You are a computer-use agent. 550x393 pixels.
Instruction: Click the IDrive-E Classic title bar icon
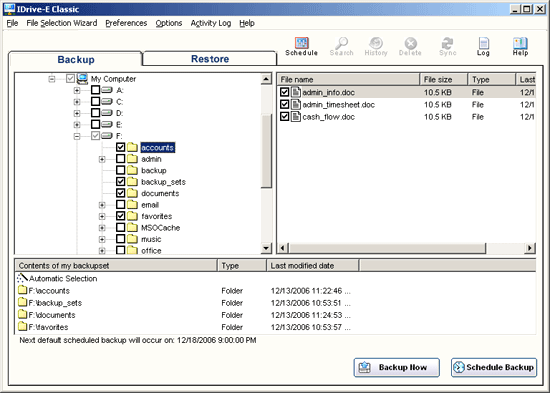click(9, 9)
